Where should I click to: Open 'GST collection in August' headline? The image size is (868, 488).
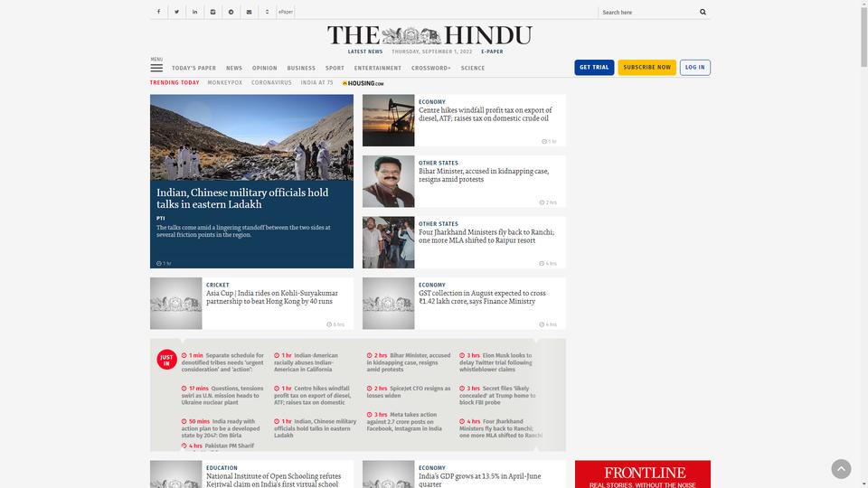tap(482, 297)
